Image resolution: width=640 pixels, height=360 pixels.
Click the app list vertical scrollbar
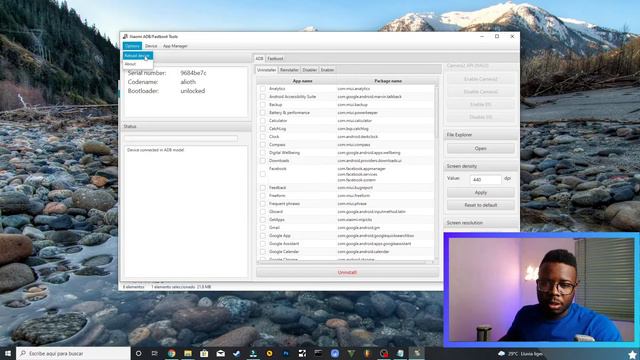[436, 112]
